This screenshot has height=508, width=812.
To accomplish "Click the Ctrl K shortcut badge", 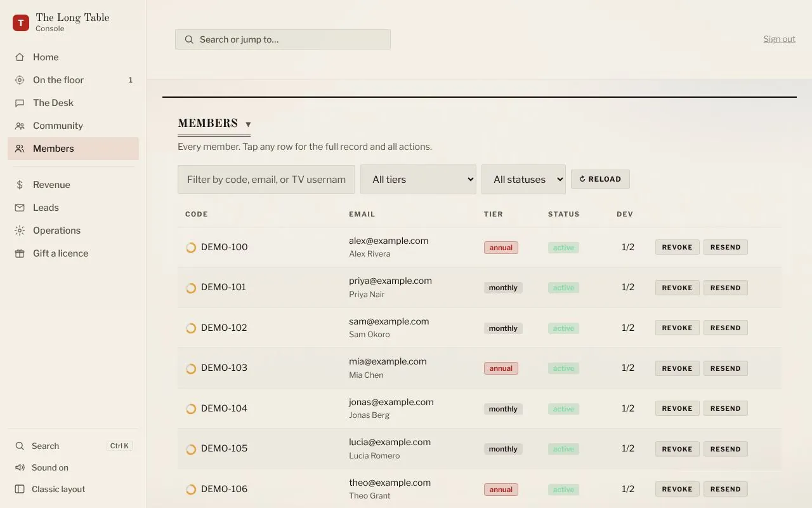I will click(119, 446).
